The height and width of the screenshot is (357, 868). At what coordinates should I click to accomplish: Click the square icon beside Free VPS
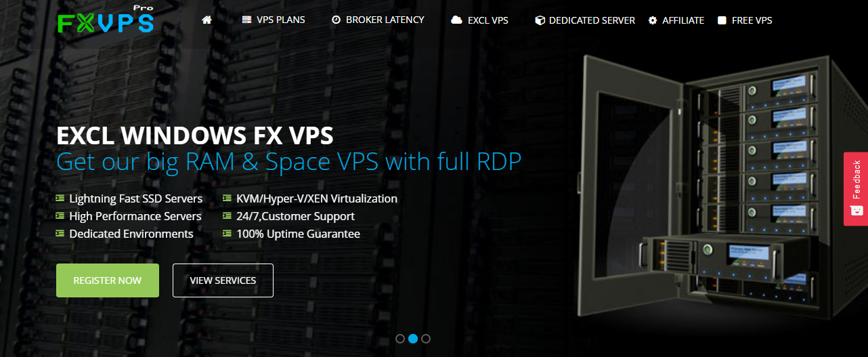(x=722, y=20)
